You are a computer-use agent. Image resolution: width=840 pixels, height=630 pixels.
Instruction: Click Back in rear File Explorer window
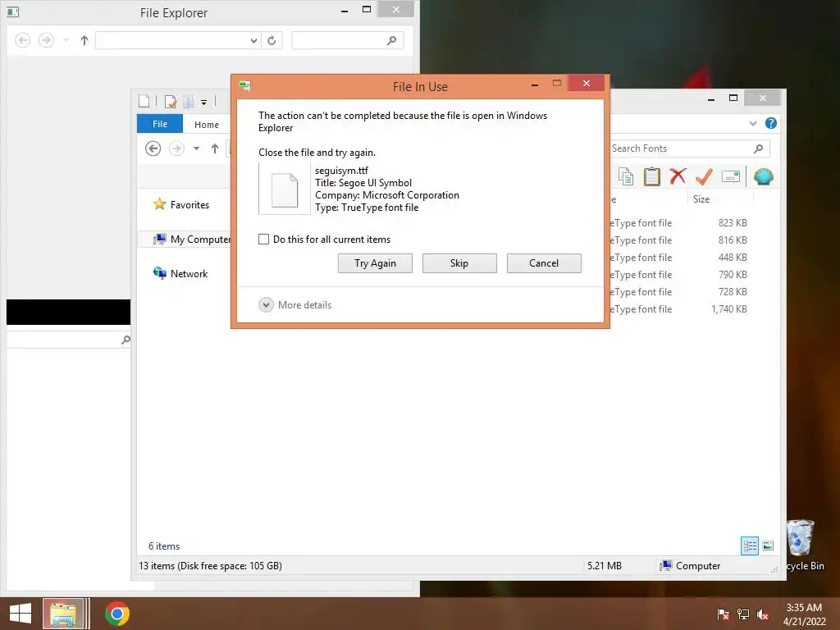tap(22, 40)
